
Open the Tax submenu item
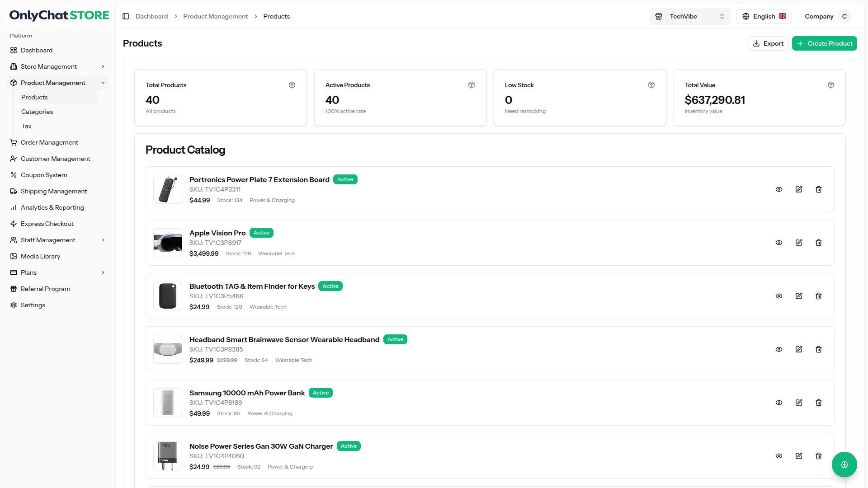pos(57,126)
